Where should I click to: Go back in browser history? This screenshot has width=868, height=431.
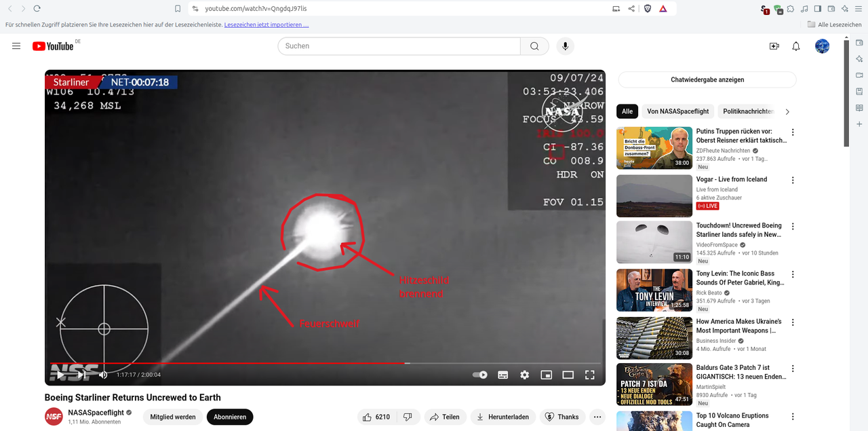click(10, 8)
